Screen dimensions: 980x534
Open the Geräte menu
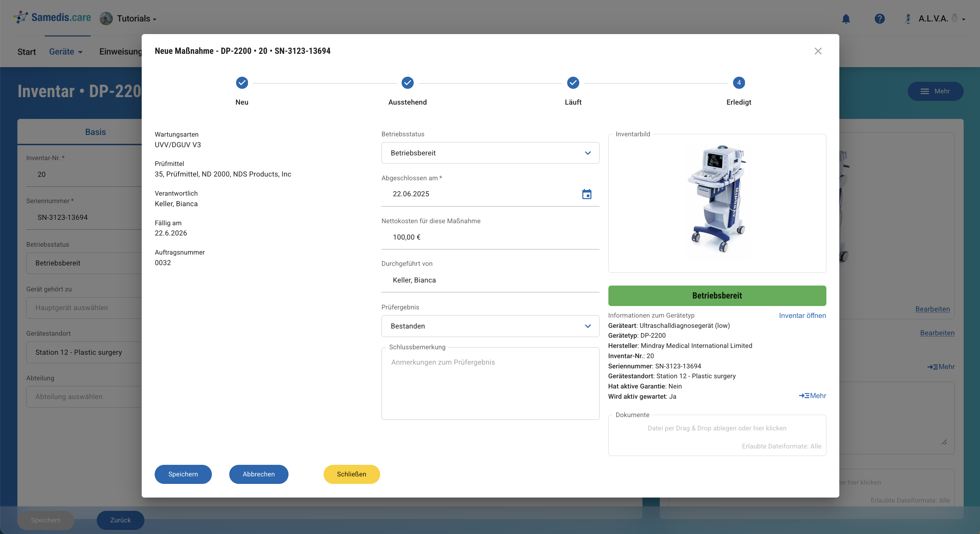(65, 52)
